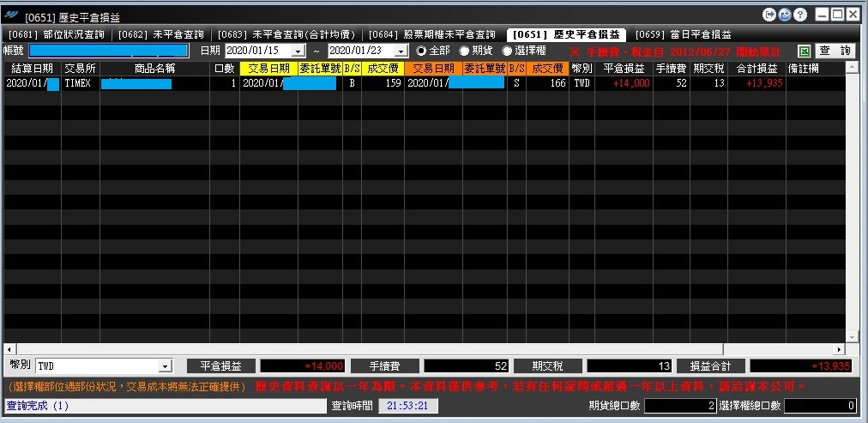Viewport: 868px width, 423px height.
Task: Click the 查詢完成 (1) status text
Action: (37, 406)
